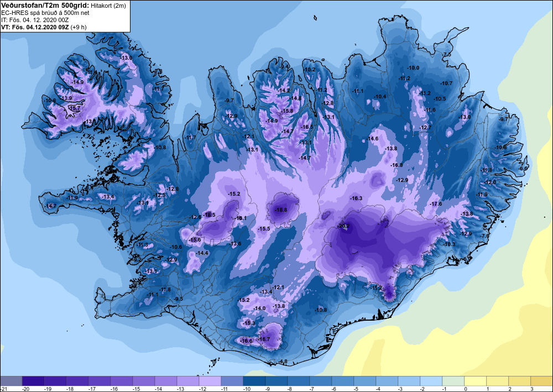This screenshot has width=553, height=392.
Task: Select the legend swatch between -10 and -9
Action: click(254, 381)
